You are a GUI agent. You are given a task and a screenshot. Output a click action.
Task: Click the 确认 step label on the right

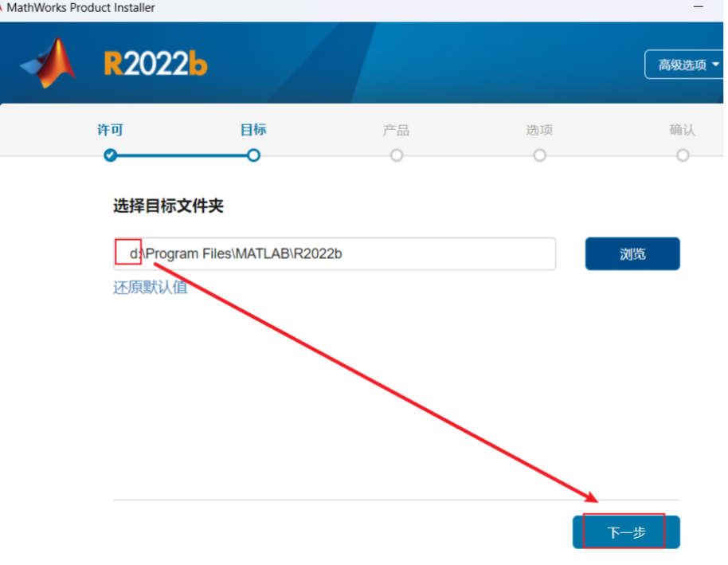coord(683,129)
